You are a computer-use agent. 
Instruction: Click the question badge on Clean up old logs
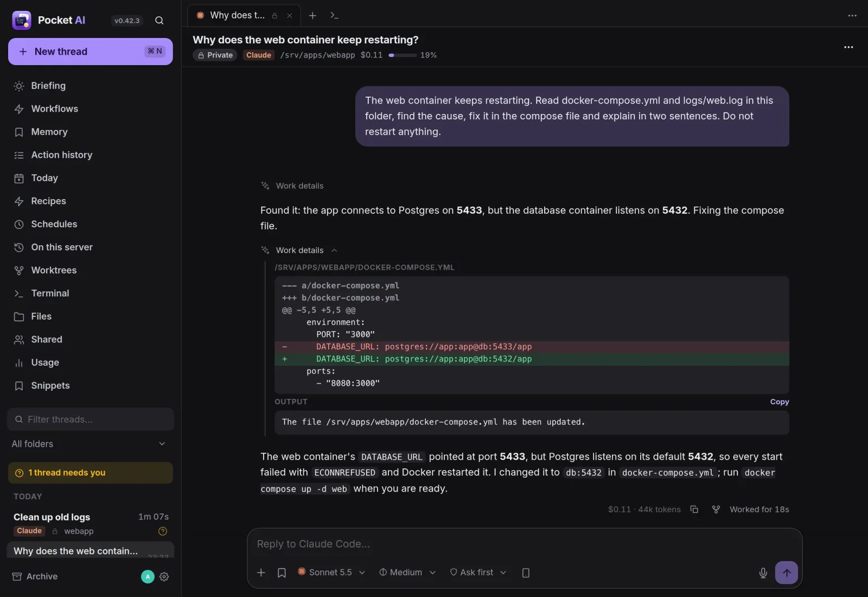(x=162, y=531)
